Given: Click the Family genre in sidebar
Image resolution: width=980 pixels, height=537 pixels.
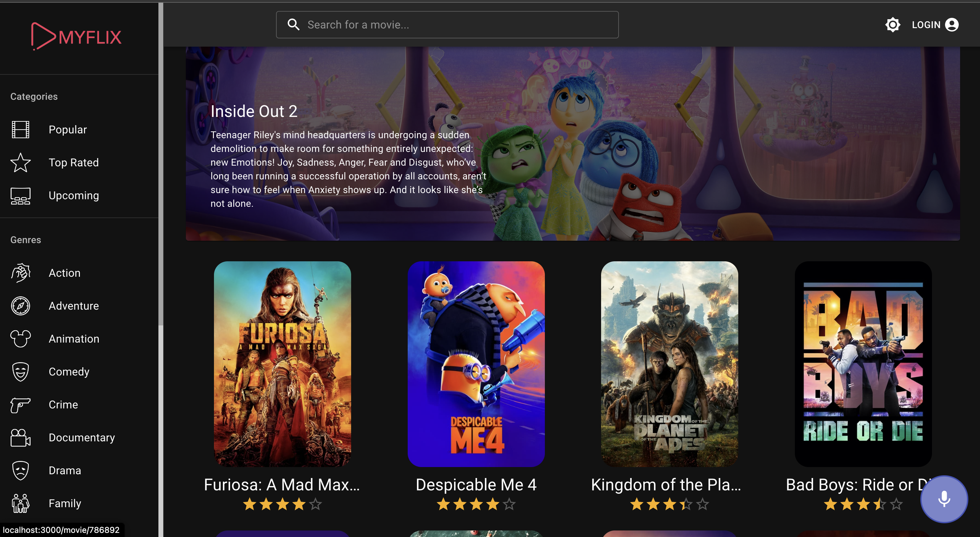Looking at the screenshot, I should click(64, 503).
